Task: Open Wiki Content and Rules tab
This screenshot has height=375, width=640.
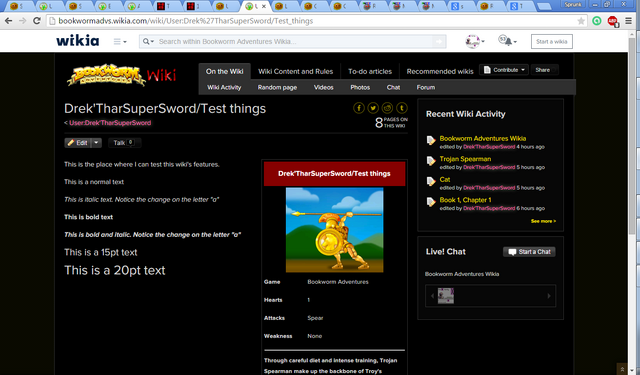Action: pyautogui.click(x=296, y=71)
